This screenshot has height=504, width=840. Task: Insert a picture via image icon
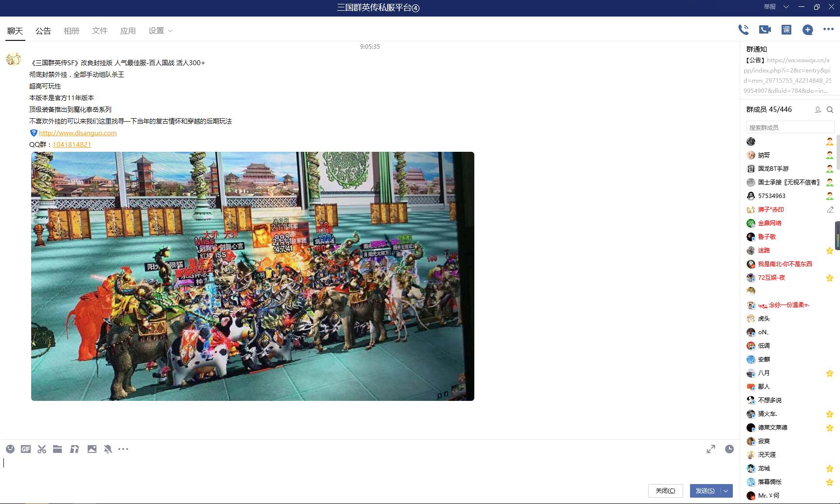pos(92,449)
